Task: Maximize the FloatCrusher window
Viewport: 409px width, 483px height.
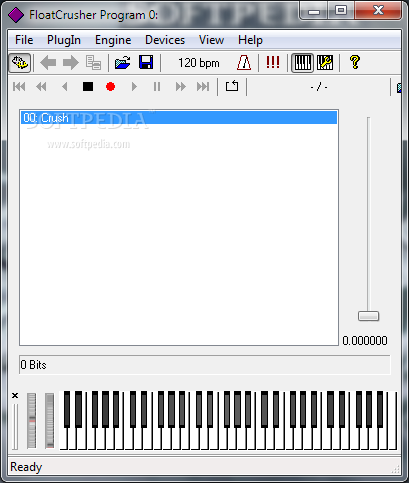Action: (x=341, y=11)
